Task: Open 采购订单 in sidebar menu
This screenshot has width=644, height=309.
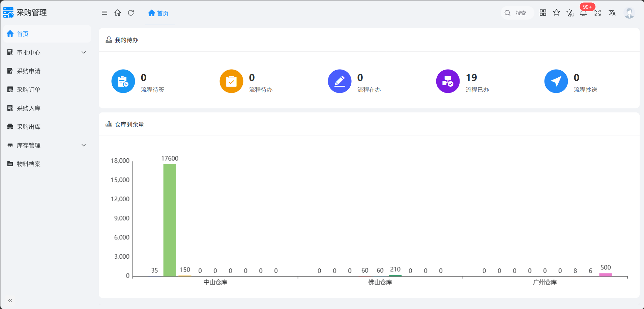Action: [47, 89]
